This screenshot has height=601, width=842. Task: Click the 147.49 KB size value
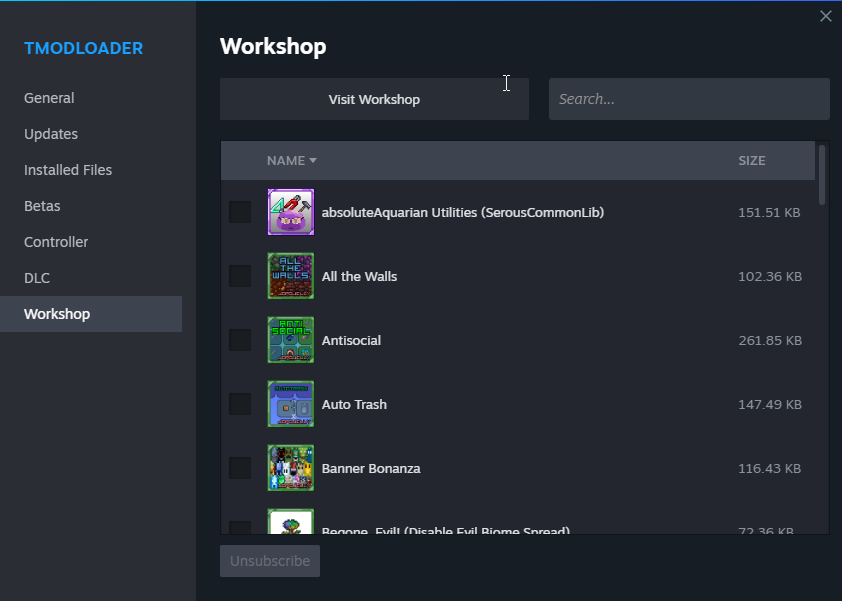(x=770, y=404)
